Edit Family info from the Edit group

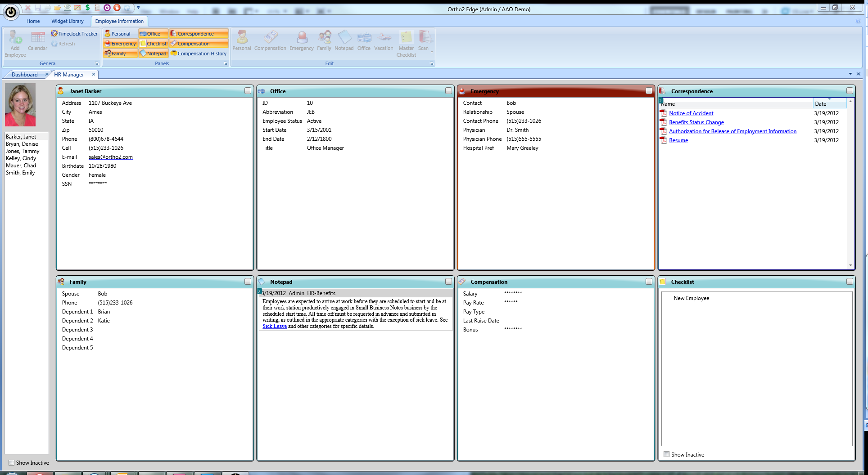click(324, 41)
